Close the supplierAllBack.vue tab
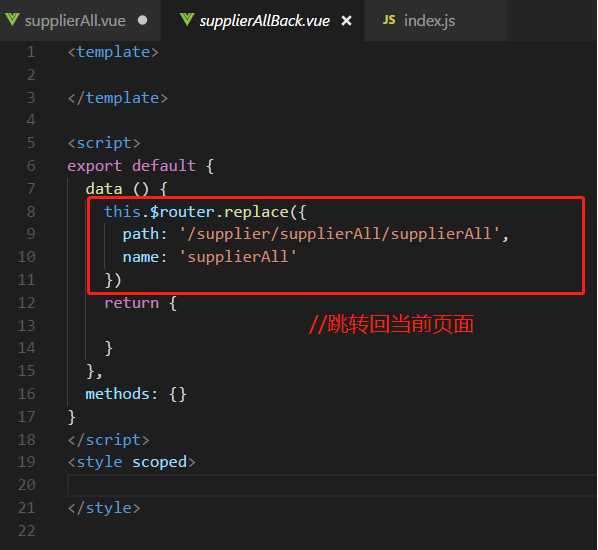The height and width of the screenshot is (550, 598). [x=346, y=20]
